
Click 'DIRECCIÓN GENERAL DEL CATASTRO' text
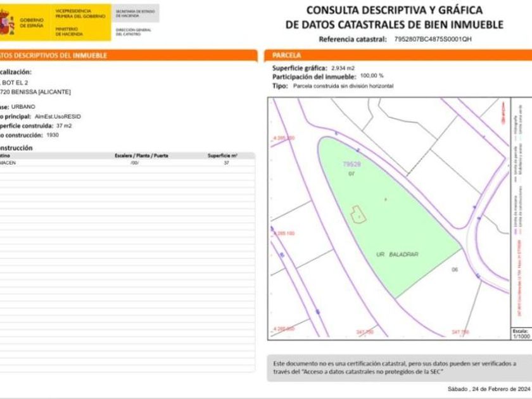coord(134,32)
